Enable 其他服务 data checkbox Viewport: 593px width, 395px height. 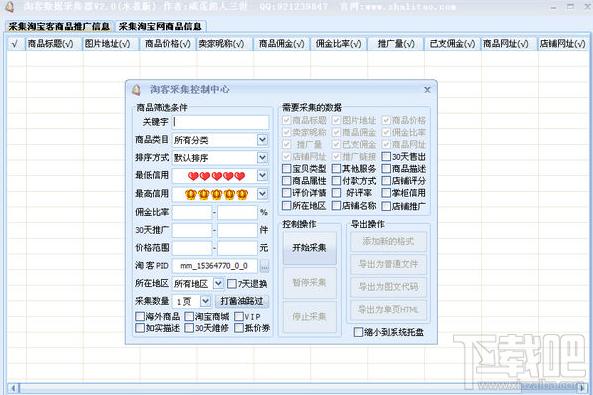point(336,169)
